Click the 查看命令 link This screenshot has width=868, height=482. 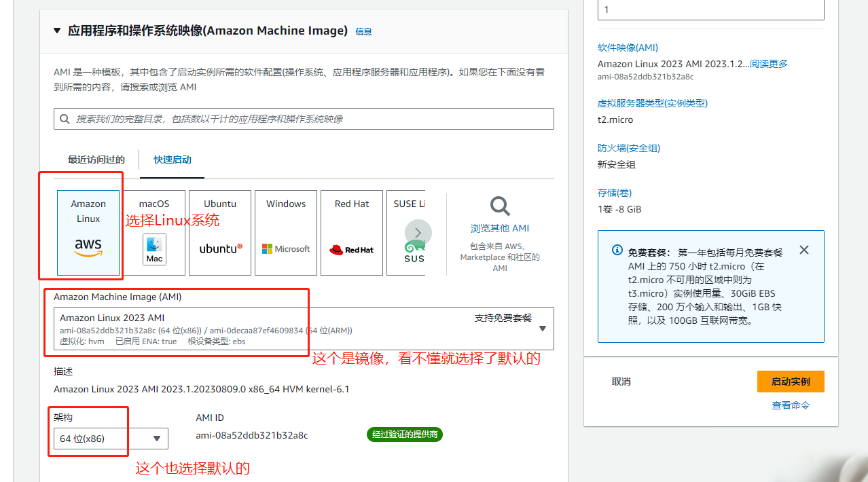click(790, 405)
